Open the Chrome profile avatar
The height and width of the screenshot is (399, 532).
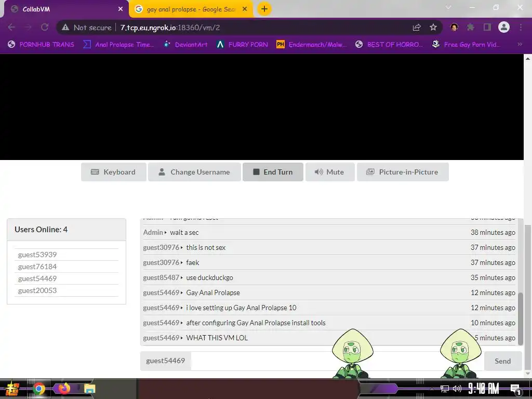click(504, 27)
